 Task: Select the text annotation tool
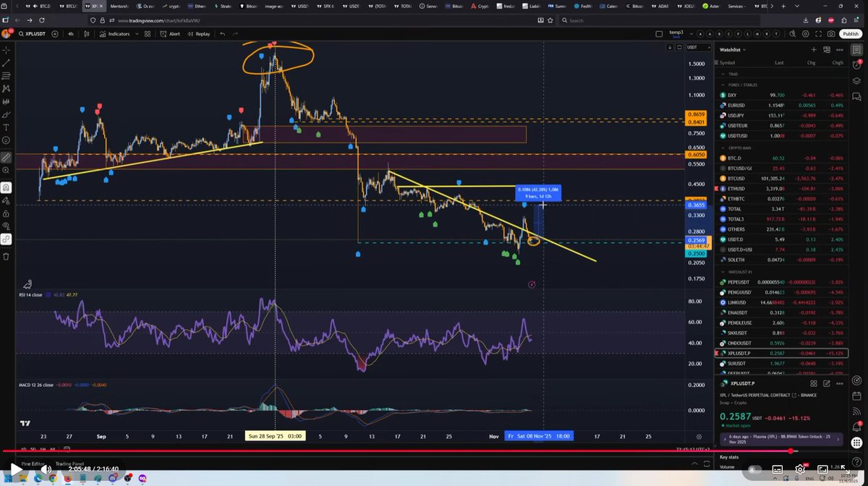click(7, 127)
